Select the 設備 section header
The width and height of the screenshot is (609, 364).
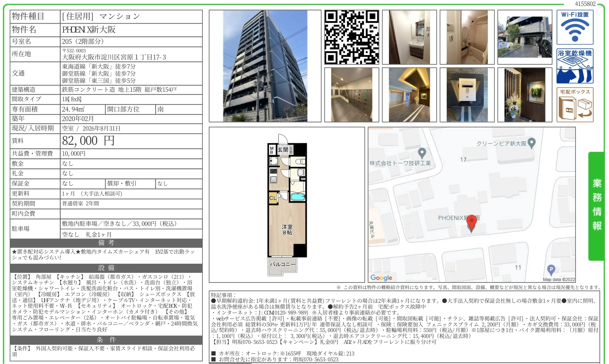coord(106,268)
